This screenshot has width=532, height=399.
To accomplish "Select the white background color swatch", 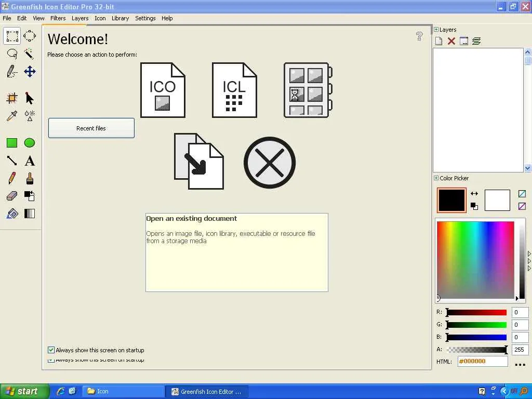I will click(x=497, y=200).
